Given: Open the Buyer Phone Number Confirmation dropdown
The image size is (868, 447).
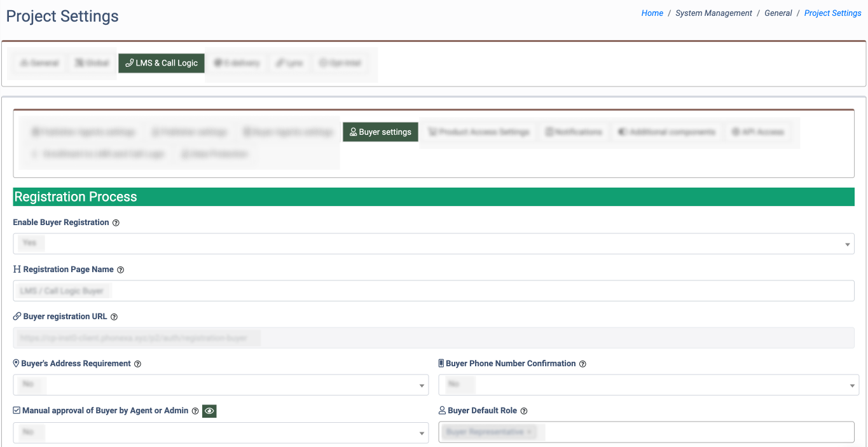Looking at the screenshot, I should pos(648,385).
